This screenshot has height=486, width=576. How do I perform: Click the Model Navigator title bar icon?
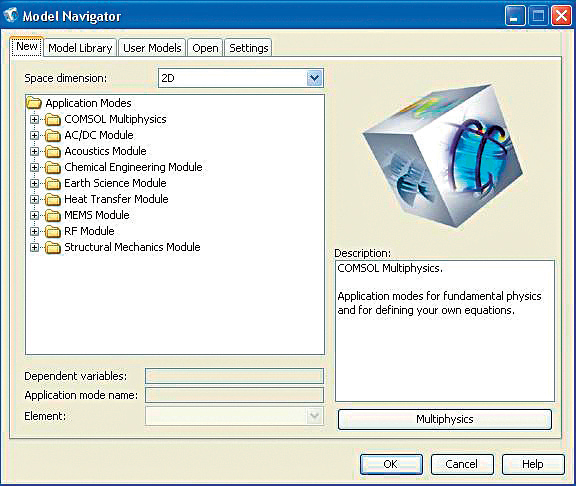(x=11, y=15)
